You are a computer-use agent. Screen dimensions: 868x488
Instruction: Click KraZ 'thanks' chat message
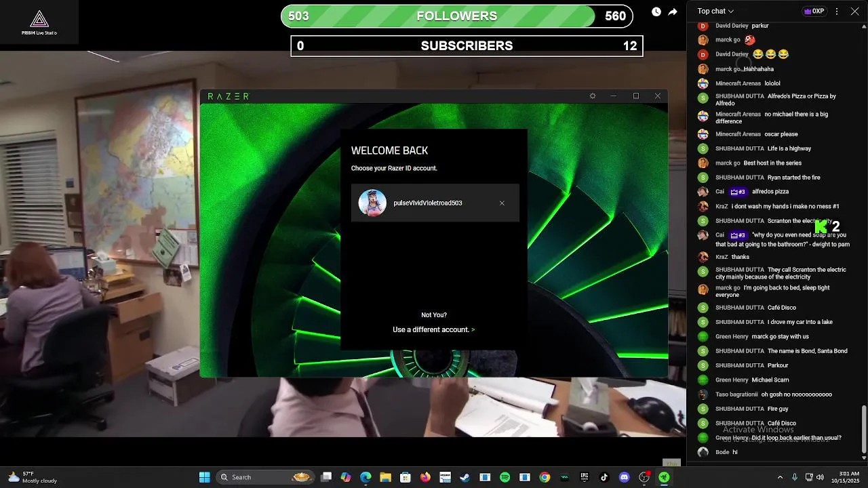pos(740,257)
